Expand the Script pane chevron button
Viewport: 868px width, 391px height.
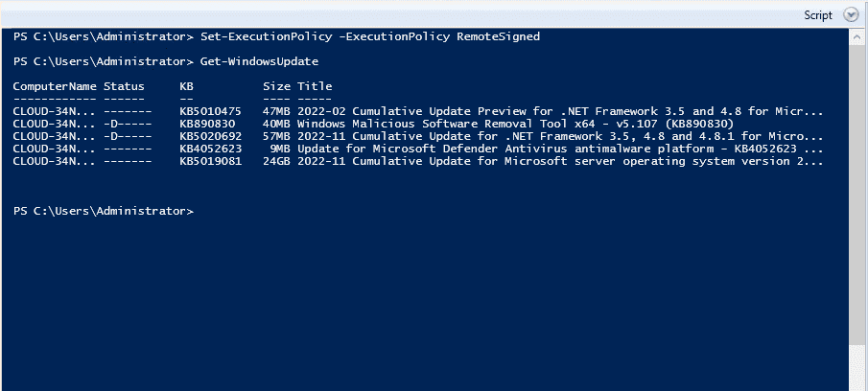pos(850,15)
